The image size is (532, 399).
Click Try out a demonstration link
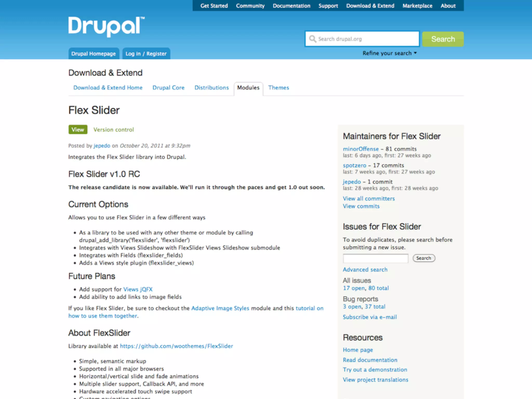(x=375, y=370)
